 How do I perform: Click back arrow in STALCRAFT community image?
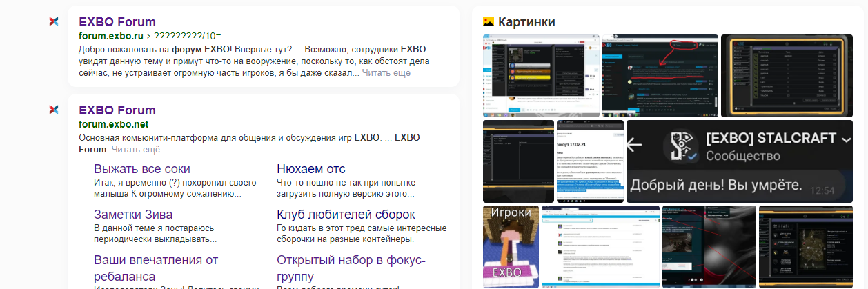[x=635, y=144]
